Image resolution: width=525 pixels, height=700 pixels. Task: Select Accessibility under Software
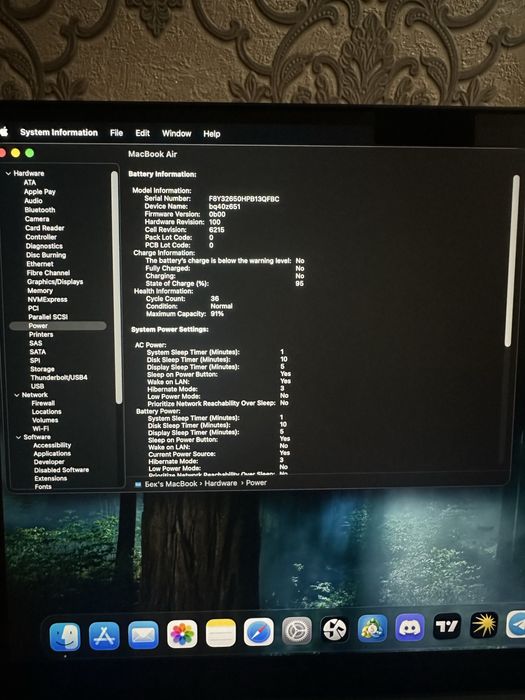click(x=52, y=446)
